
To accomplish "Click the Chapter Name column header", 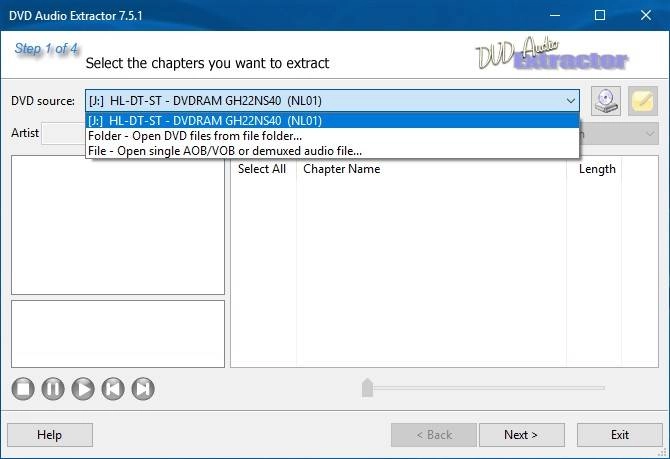I will pyautogui.click(x=342, y=169).
